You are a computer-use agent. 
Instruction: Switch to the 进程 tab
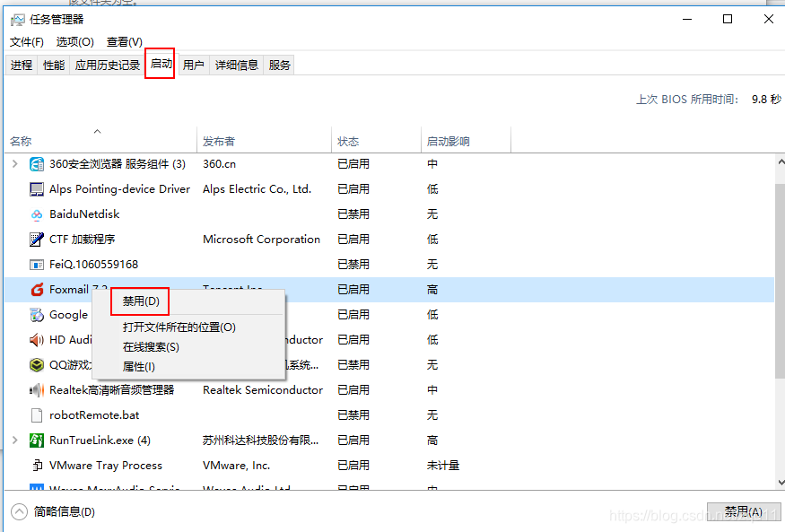pyautogui.click(x=22, y=65)
